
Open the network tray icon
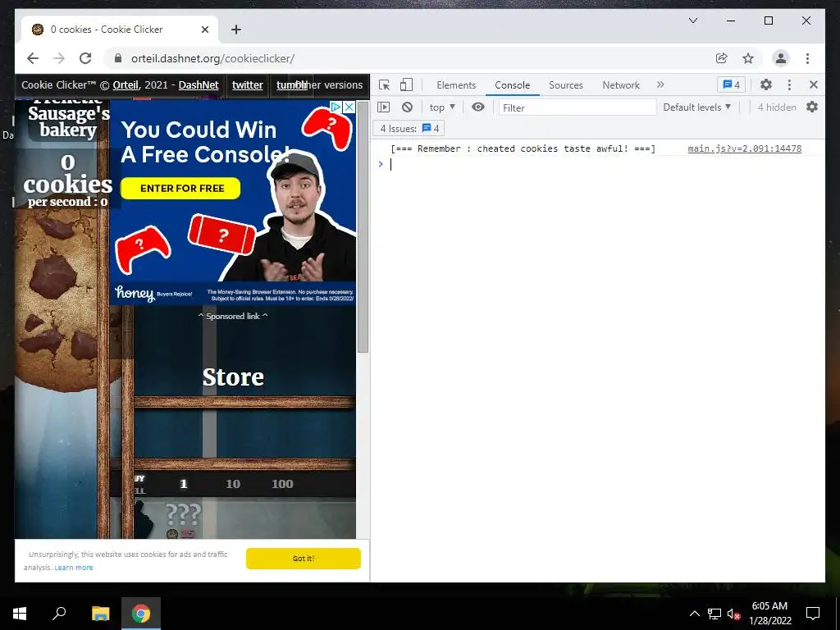714,614
